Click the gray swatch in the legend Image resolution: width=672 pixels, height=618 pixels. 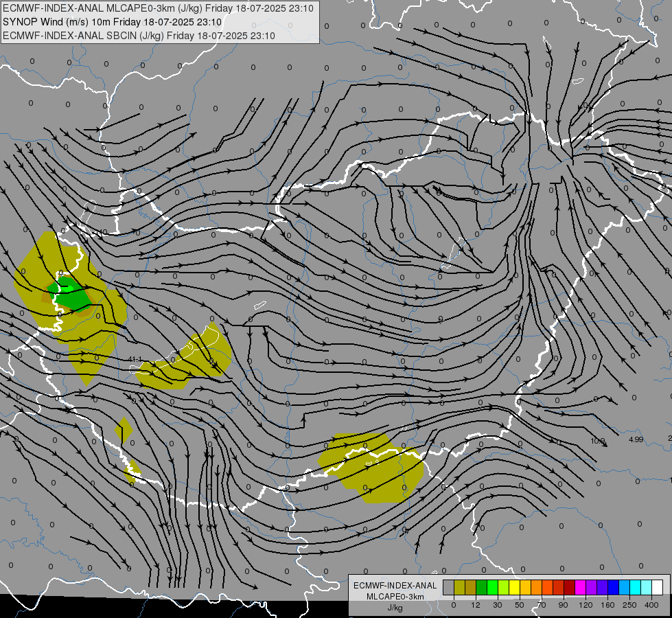449,587
